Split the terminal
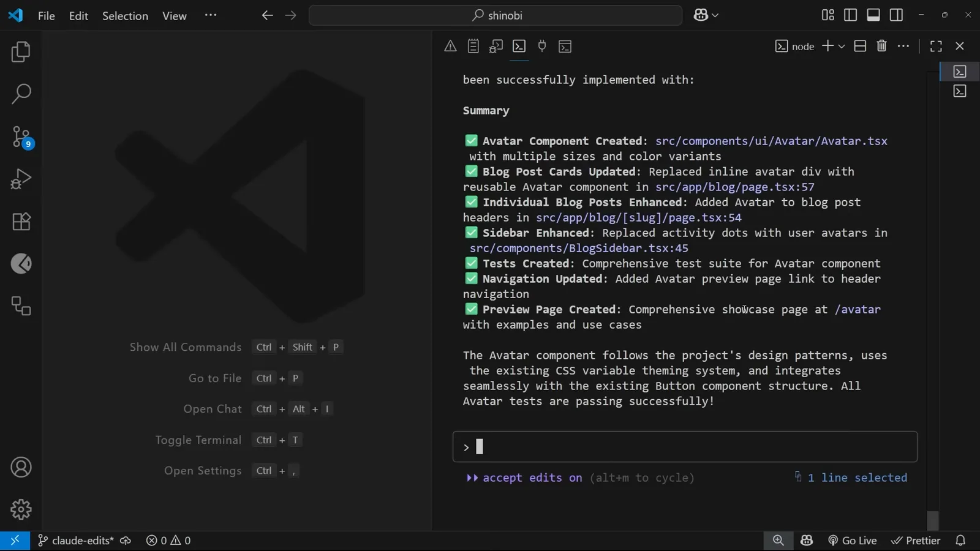 pyautogui.click(x=860, y=46)
